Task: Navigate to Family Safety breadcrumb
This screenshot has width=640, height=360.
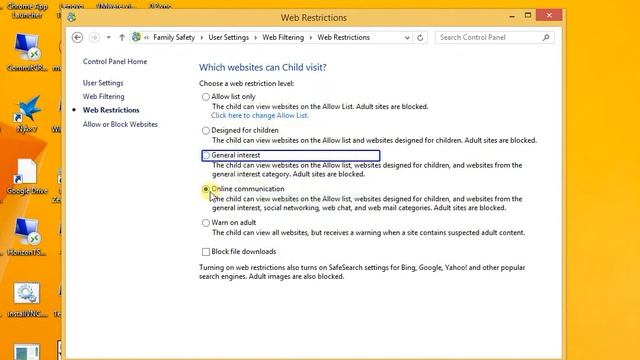Action: point(174,38)
